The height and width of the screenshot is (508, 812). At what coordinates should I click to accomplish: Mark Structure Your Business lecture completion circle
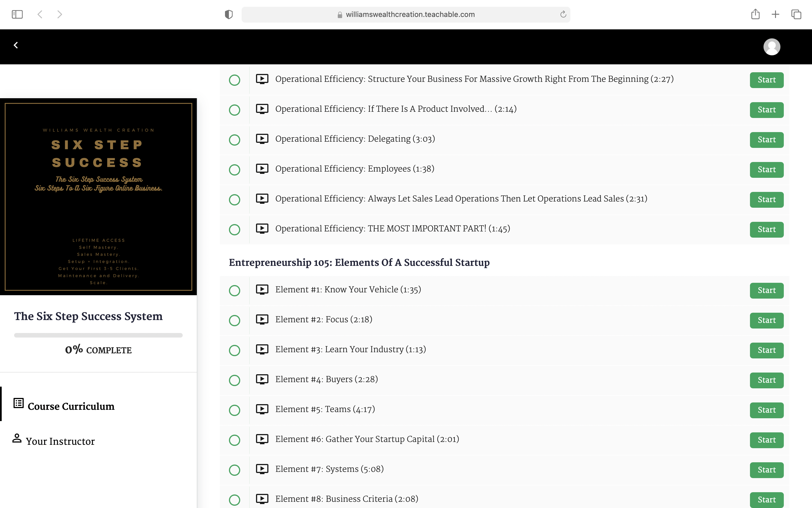(235, 80)
